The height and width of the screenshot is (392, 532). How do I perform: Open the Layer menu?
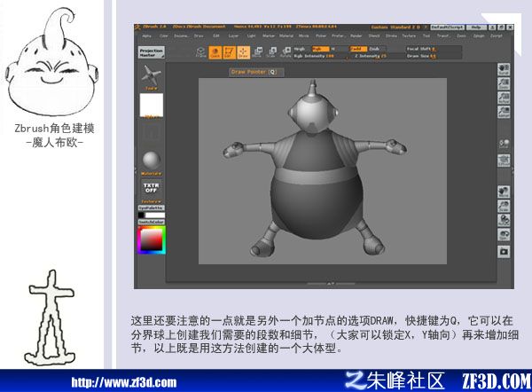point(233,35)
